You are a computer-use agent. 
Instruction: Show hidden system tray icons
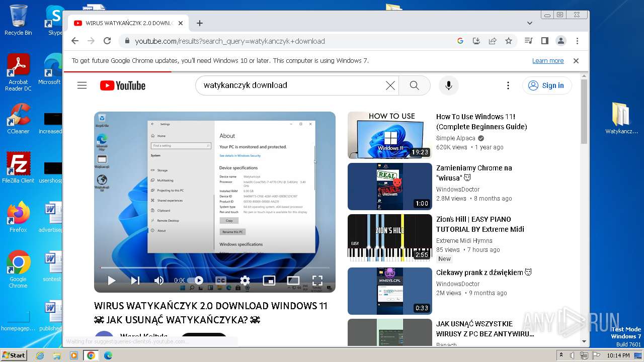coord(561,355)
